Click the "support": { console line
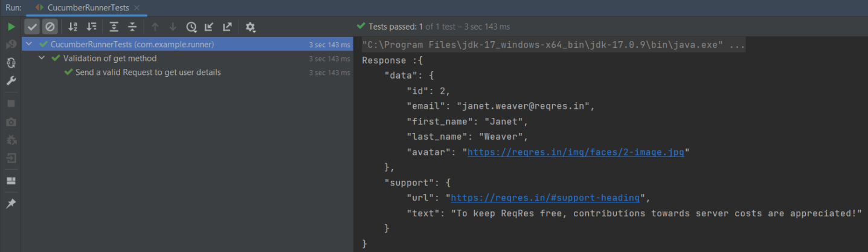This screenshot has width=868, height=252. pos(417,183)
